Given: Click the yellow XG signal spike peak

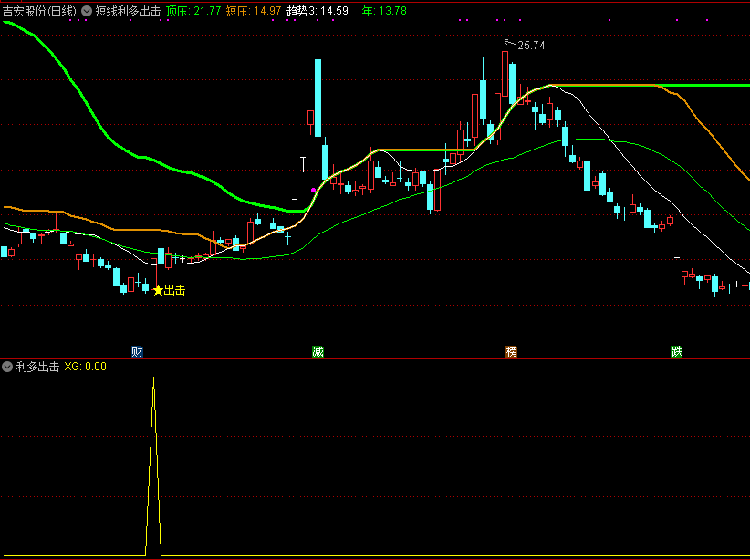Looking at the screenshot, I should tap(153, 379).
